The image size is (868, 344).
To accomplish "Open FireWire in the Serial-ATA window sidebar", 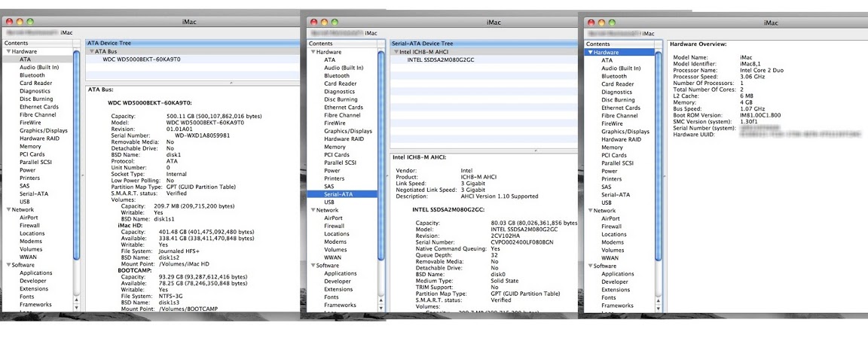I will tap(335, 123).
